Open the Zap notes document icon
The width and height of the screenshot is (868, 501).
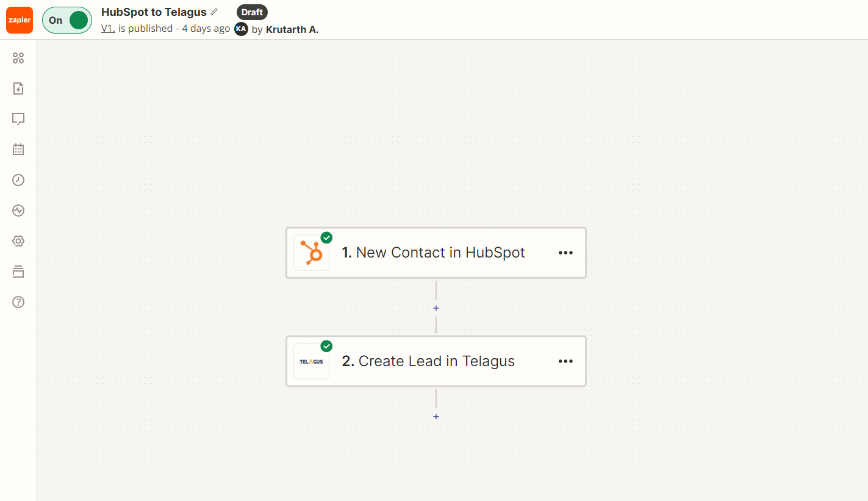tap(18, 88)
